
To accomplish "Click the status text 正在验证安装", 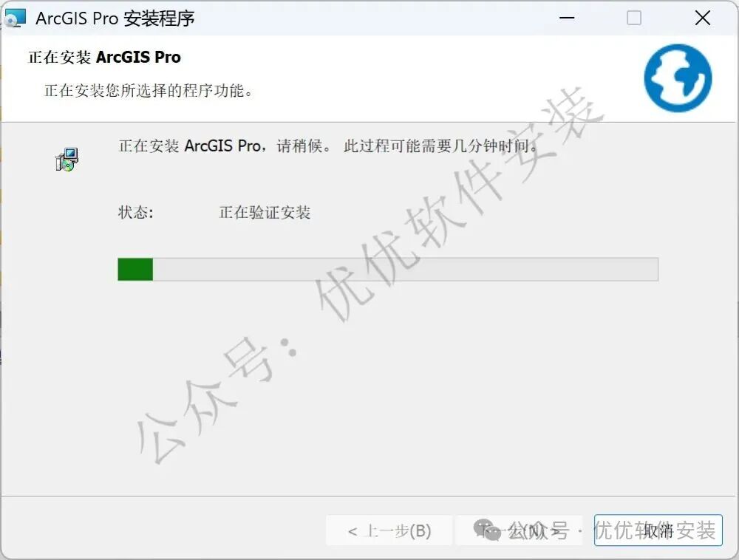I will [265, 213].
